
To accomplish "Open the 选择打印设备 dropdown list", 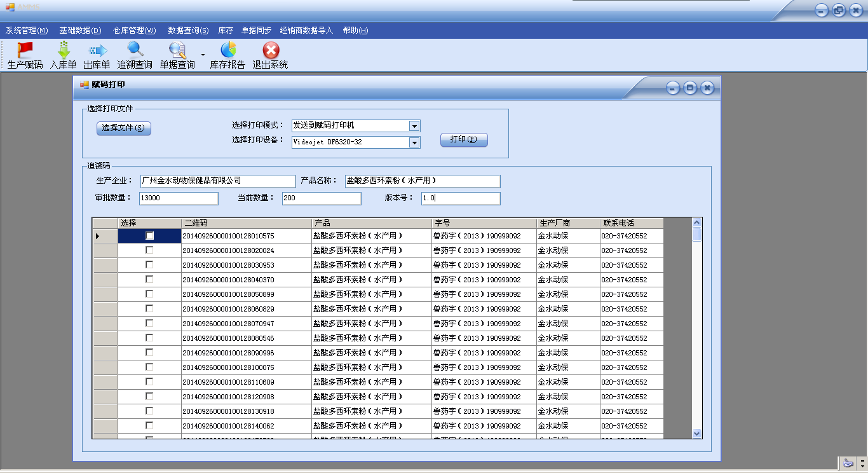I will pyautogui.click(x=414, y=142).
